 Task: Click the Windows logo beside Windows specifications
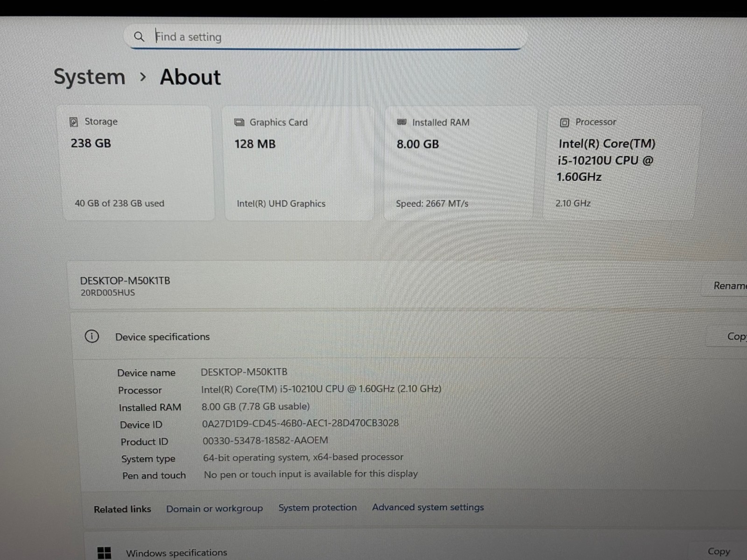tap(104, 553)
